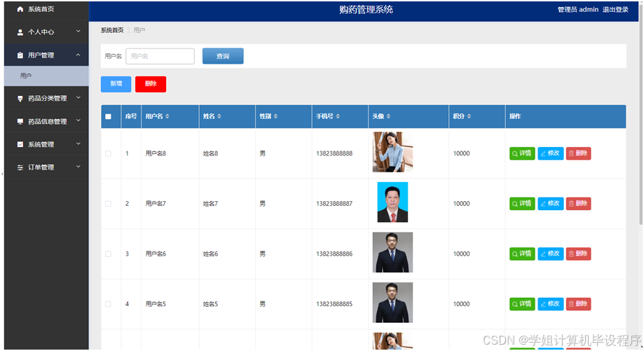Click the home icon beside 系统首页
644x351 pixels.
(20, 9)
